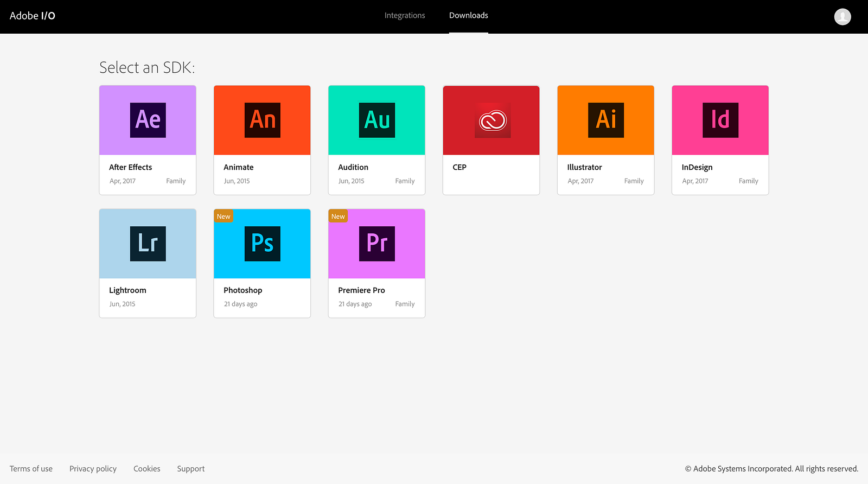Click the Illustrator card title
Screen dimensions: 868x484
click(585, 167)
